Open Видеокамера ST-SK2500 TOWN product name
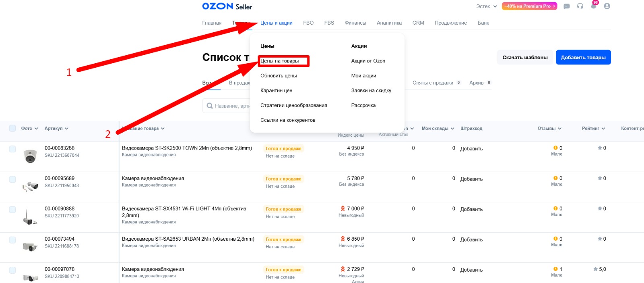This screenshot has width=644, height=283. [187, 148]
